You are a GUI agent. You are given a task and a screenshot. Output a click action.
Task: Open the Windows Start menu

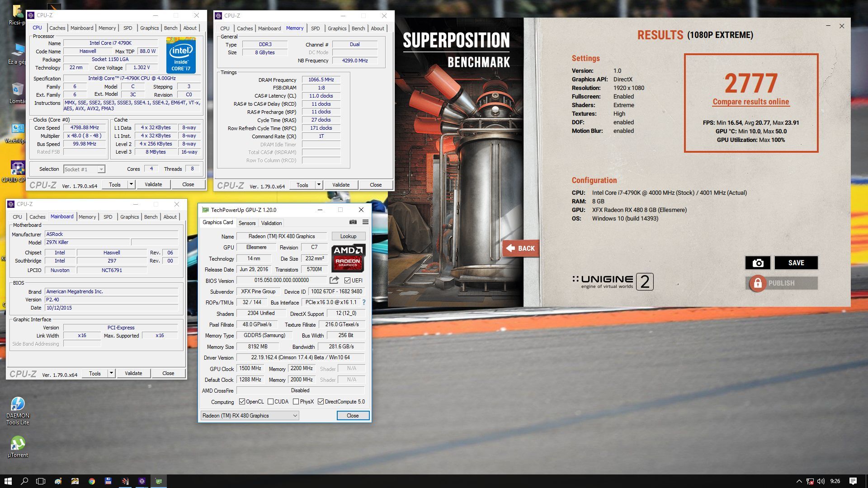8,481
